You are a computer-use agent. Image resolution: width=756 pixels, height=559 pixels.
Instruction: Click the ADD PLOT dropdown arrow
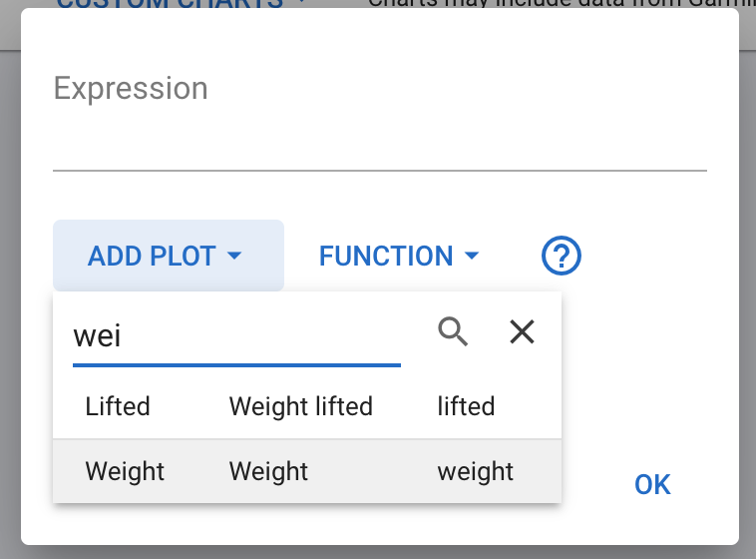(235, 257)
